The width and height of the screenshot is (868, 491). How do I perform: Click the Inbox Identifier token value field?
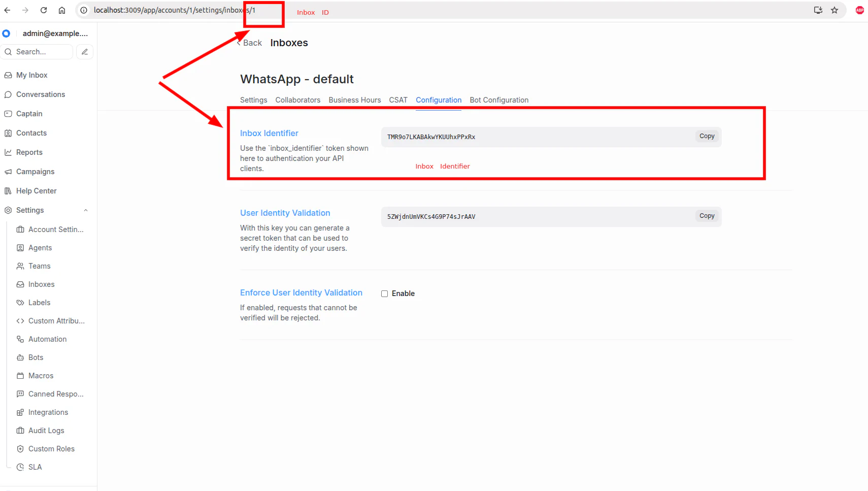click(x=551, y=137)
